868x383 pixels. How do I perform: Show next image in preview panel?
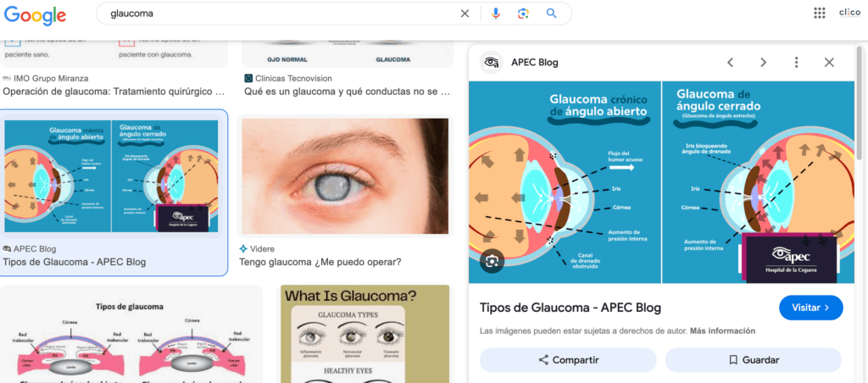pyautogui.click(x=764, y=63)
